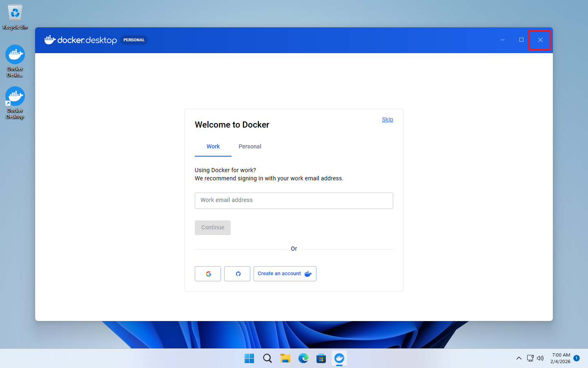Click the Create an account button
Image resolution: width=588 pixels, height=368 pixels.
285,274
